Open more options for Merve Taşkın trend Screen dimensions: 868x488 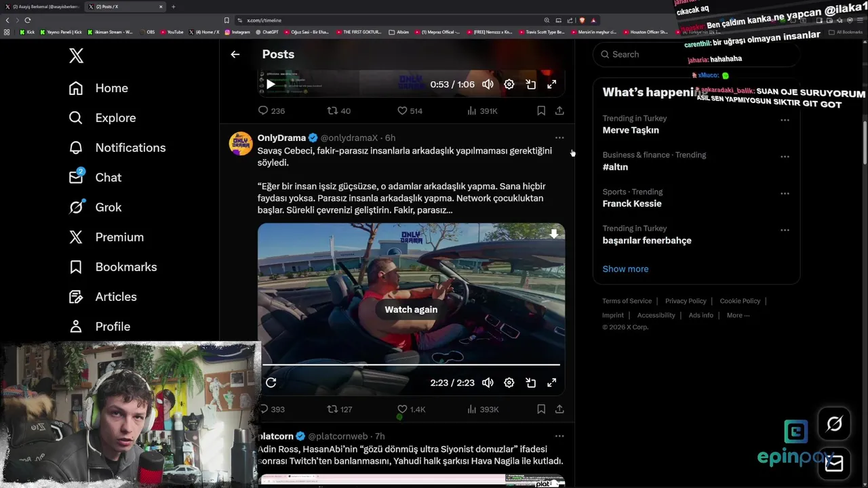(785, 120)
